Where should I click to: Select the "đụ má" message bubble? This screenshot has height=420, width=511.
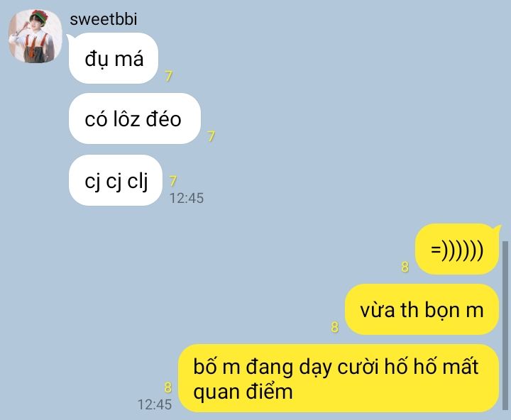(114, 58)
